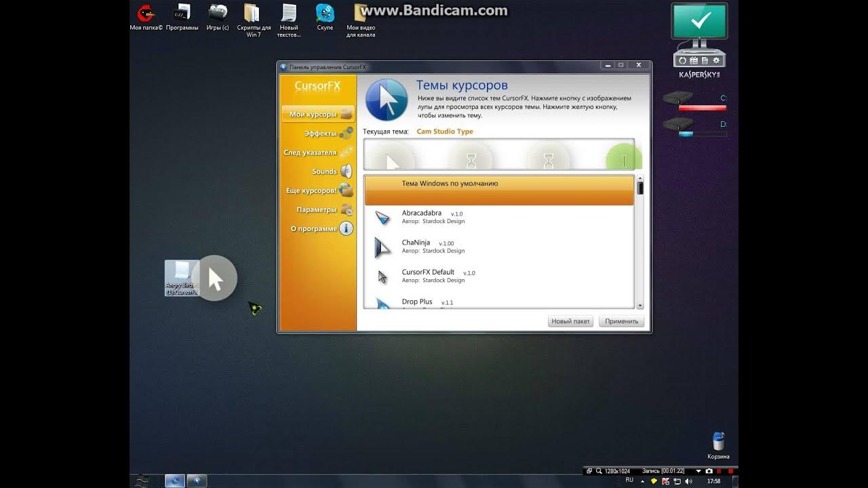
Task: Click the drive D: usage gadget
Action: 694,127
